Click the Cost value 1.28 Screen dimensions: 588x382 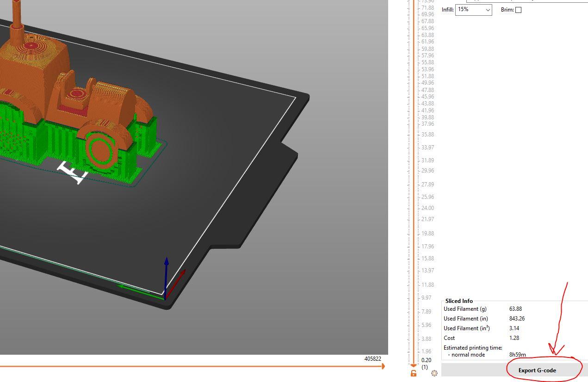click(514, 338)
